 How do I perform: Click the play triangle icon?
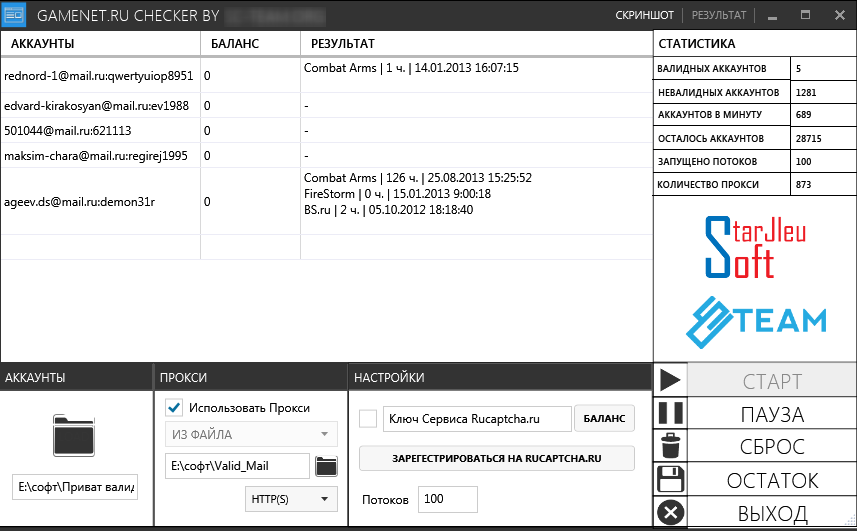point(671,381)
